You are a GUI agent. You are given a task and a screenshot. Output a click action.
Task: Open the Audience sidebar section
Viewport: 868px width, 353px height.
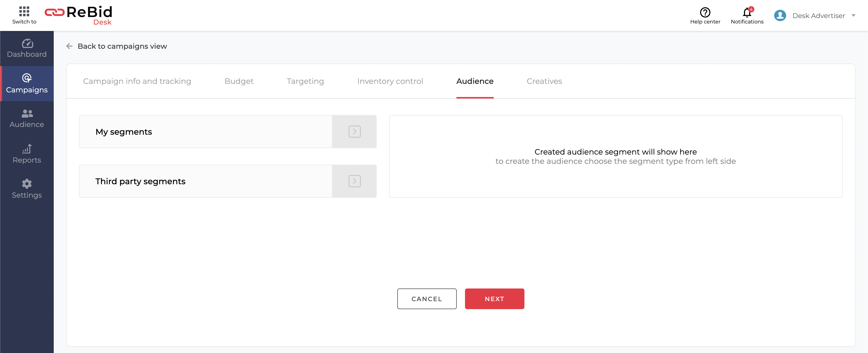point(27,119)
